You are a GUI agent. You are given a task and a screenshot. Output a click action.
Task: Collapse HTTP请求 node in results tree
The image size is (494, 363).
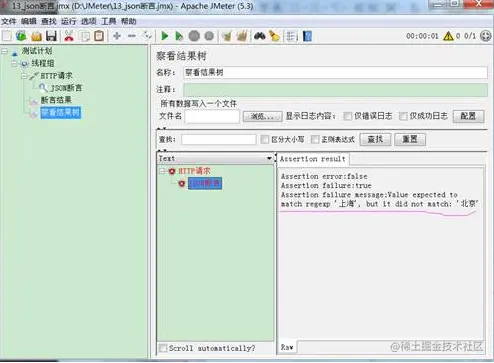pos(162,171)
